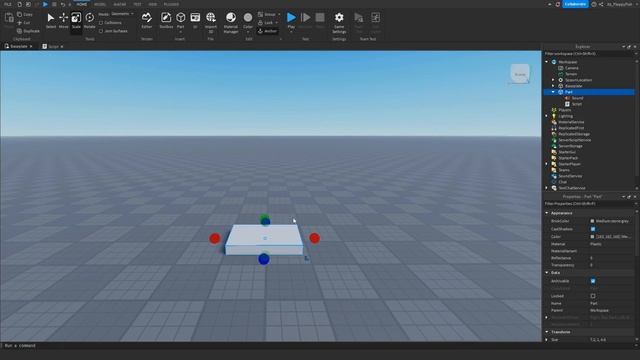
Task: Click the Collaborate button
Action: tap(575, 4)
